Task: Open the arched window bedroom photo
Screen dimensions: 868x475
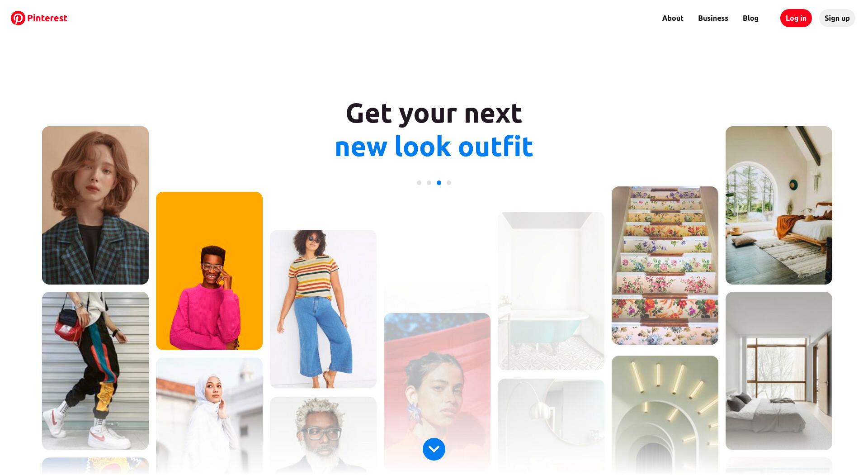Action: click(779, 205)
